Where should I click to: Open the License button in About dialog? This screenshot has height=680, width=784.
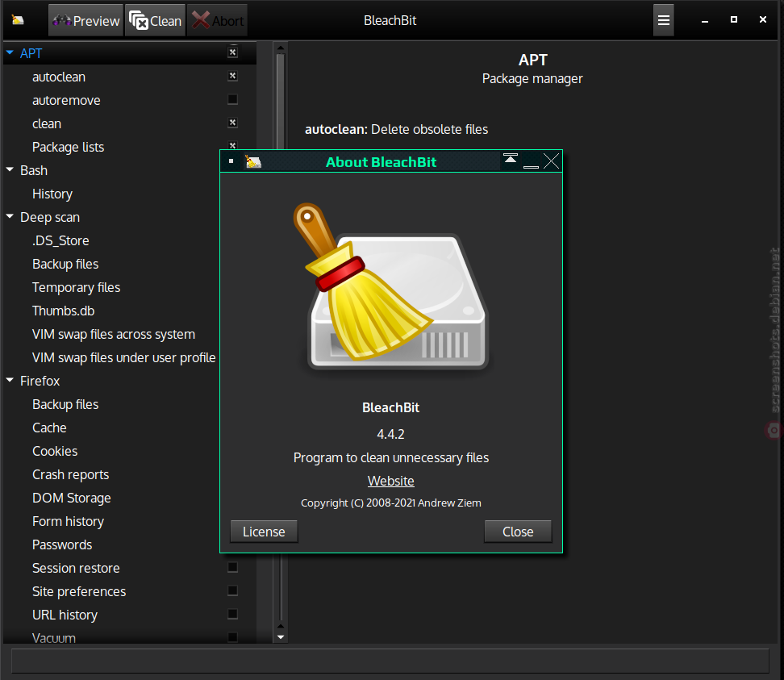264,532
